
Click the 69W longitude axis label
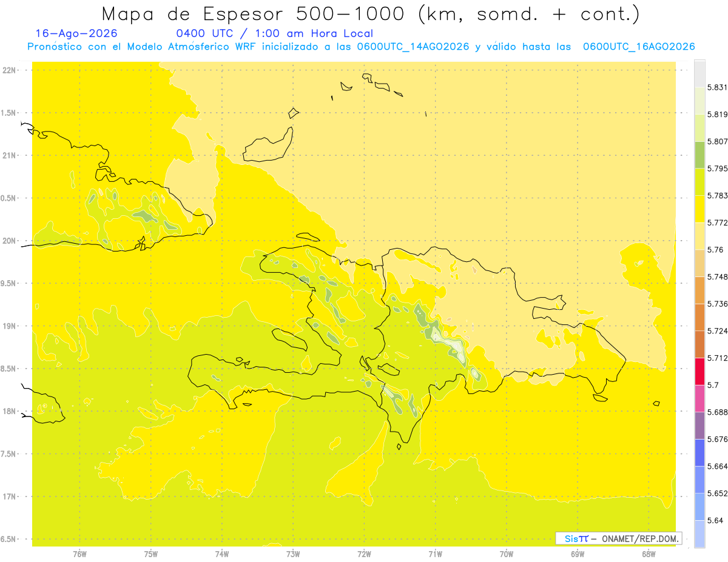pos(578,554)
